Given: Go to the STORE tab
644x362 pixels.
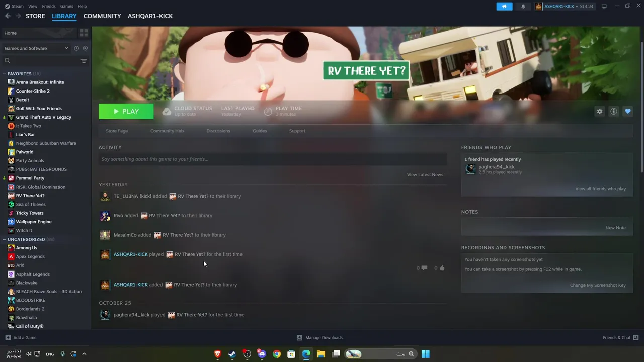Looking at the screenshot, I should tap(35, 16).
